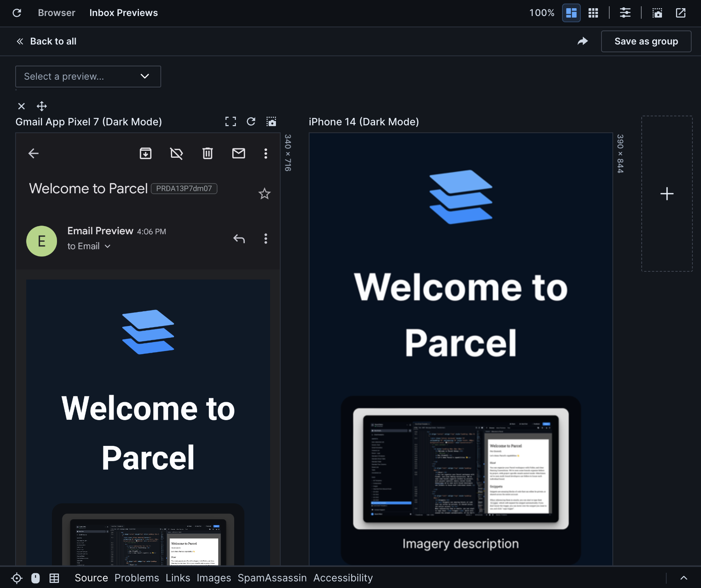Go Back to all previews
Viewport: 701px width, 588px height.
[x=46, y=41]
